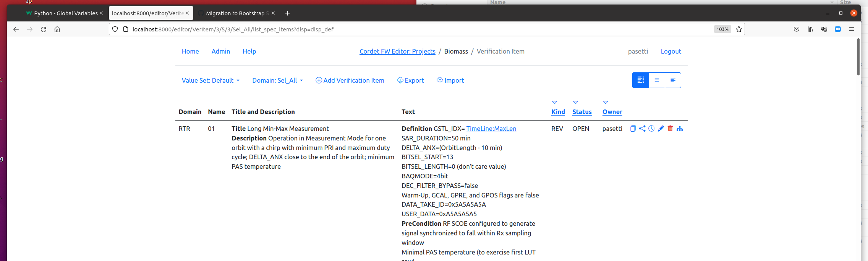Image resolution: width=868 pixels, height=261 pixels.
Task: Open history clock icon for RTR 01
Action: click(x=651, y=129)
